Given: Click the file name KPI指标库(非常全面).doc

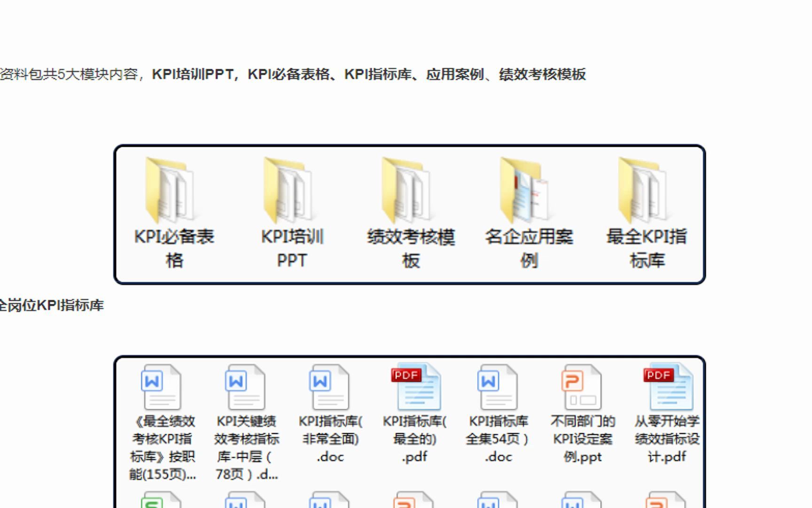Looking at the screenshot, I should [330, 439].
